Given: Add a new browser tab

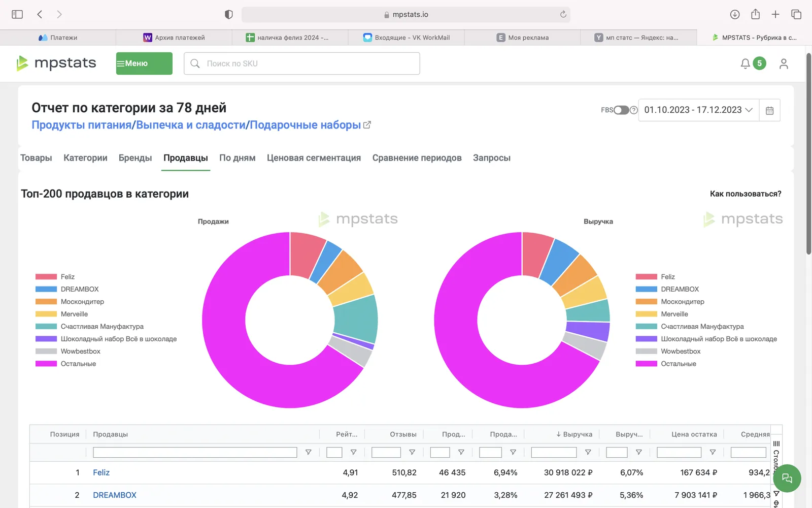Looking at the screenshot, I should tap(775, 14).
